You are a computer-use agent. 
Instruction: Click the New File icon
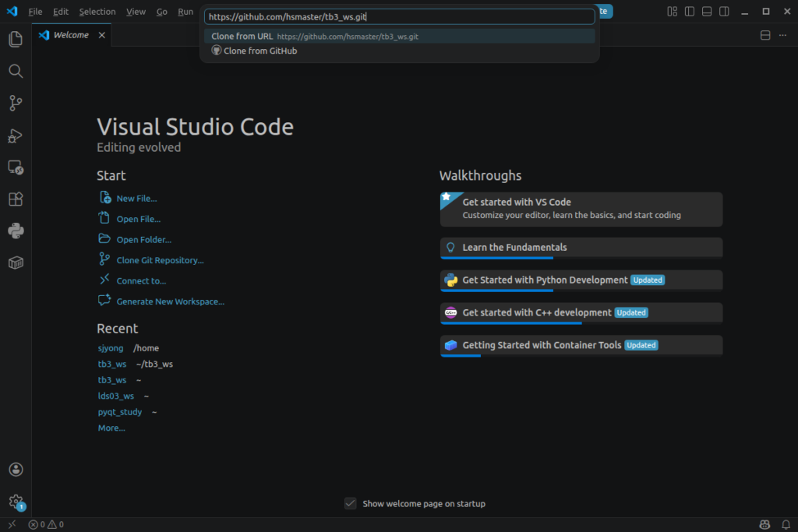click(105, 197)
